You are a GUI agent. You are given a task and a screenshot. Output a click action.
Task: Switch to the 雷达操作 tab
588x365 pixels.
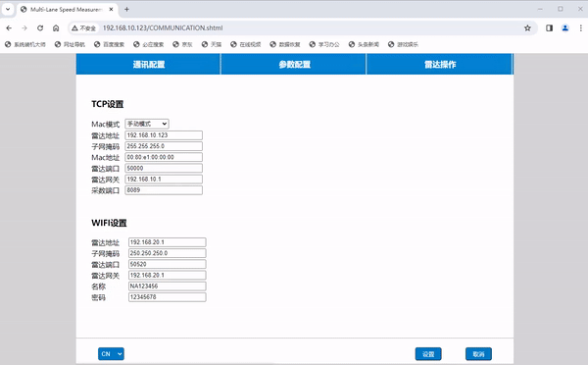[x=439, y=64]
